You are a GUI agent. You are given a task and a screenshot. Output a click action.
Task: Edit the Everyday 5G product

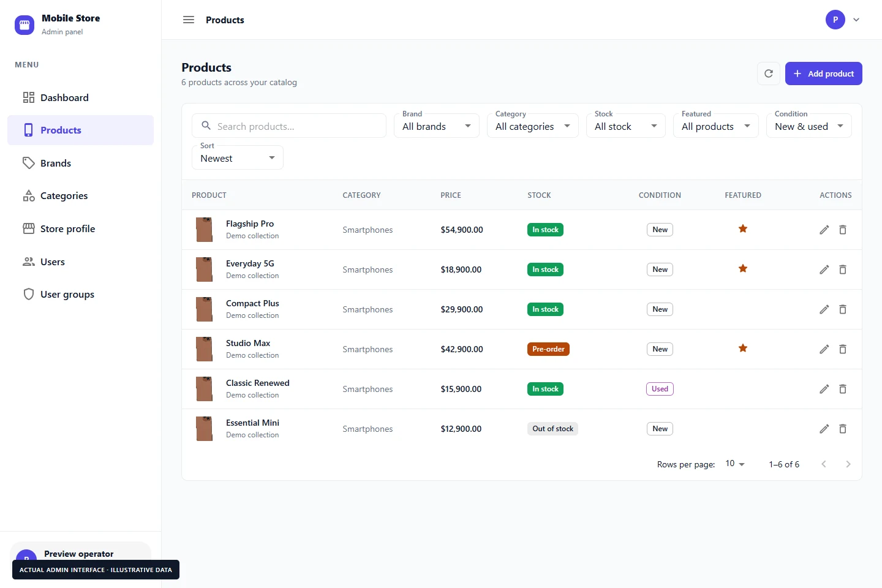click(x=824, y=269)
